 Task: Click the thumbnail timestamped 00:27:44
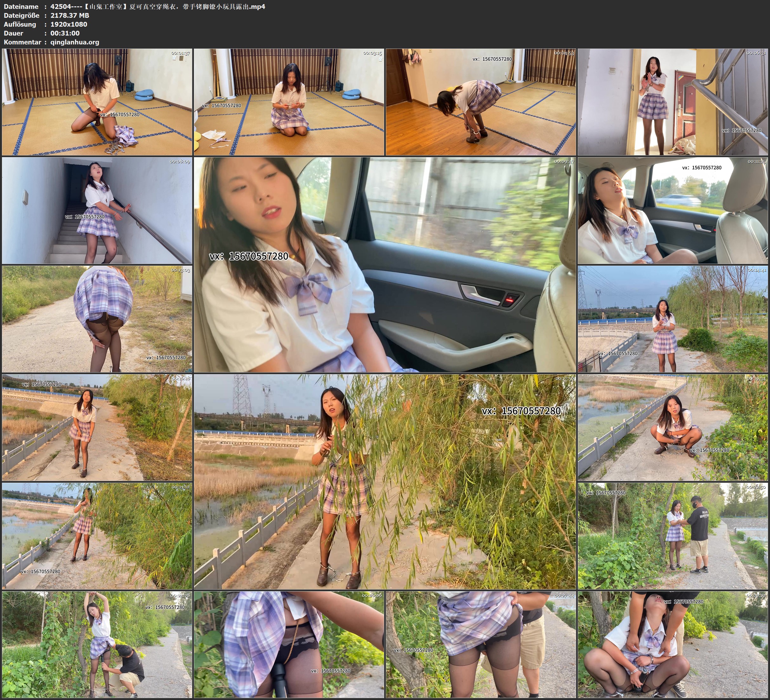point(480,644)
